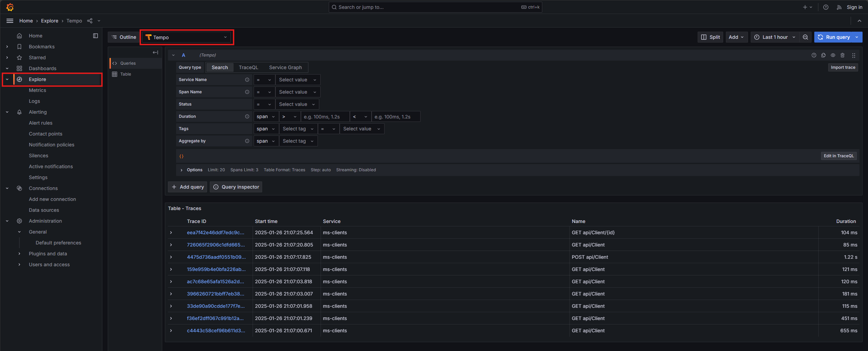Expand trace row 4475d736aadf0551b09

(171, 257)
